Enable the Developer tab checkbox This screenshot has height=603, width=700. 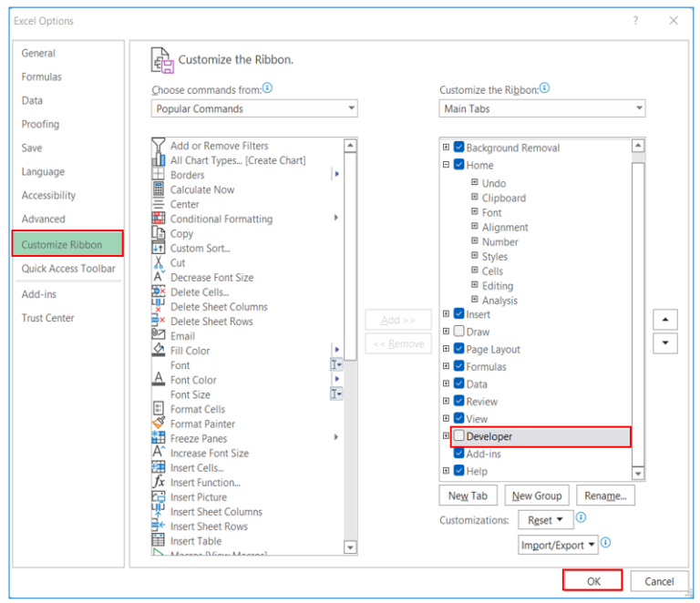[x=459, y=435]
